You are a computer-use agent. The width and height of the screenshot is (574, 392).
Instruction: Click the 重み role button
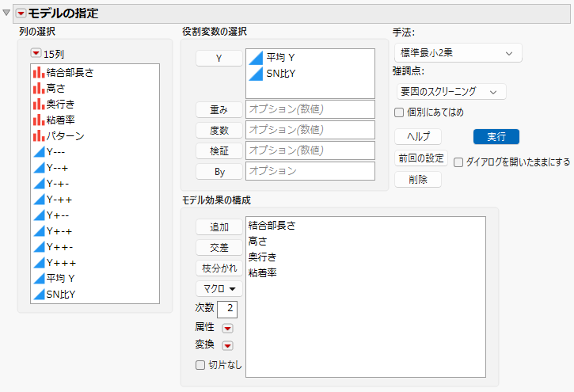click(219, 110)
